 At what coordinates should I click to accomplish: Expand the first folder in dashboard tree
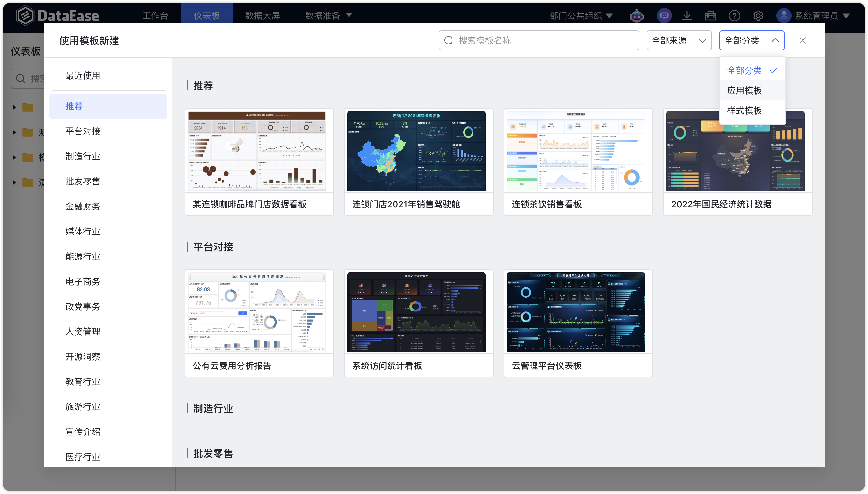(14, 108)
